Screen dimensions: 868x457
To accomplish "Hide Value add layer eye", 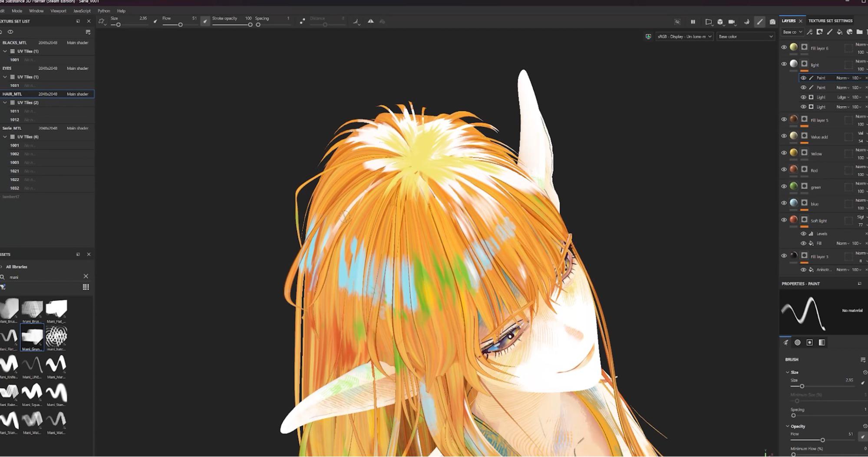I will [784, 136].
